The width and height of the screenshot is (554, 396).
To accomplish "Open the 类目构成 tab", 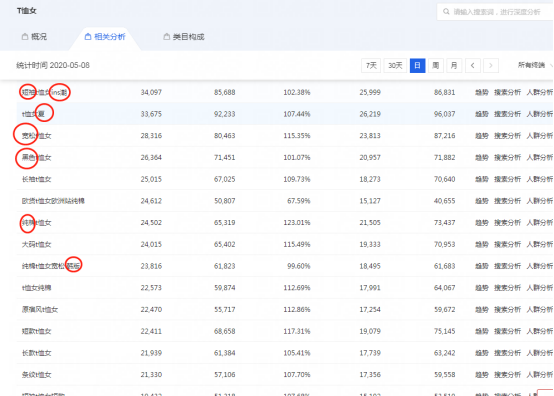I will tap(184, 37).
